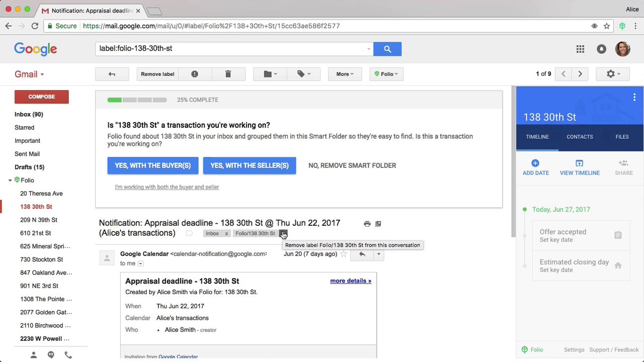Open 'more details »' link
This screenshot has height=362, width=644.
click(x=351, y=281)
